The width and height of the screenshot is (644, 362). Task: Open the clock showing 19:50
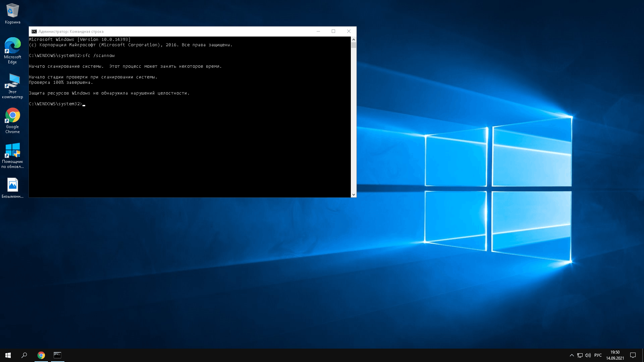[615, 355]
